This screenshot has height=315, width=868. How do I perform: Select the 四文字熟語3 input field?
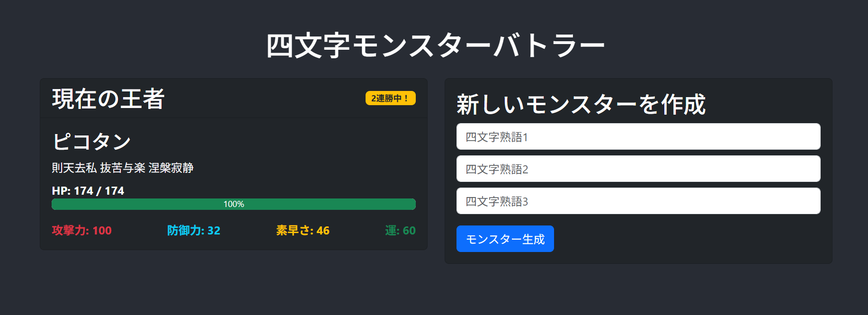(638, 201)
